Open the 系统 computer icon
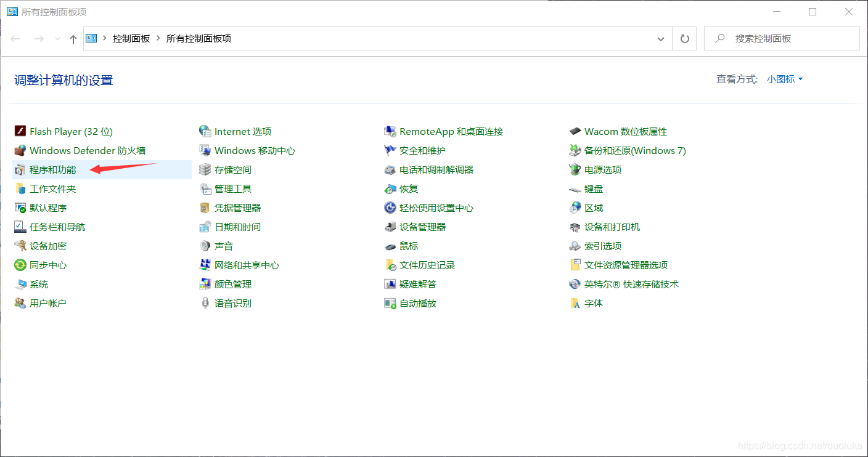The image size is (868, 457). click(x=20, y=284)
